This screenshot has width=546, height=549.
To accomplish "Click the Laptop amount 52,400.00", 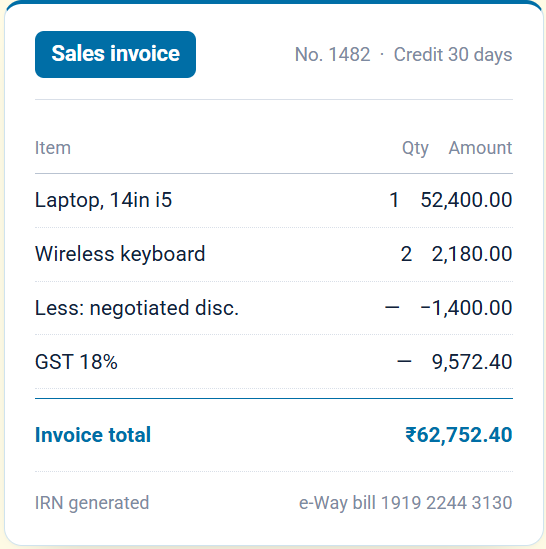I will click(466, 200).
